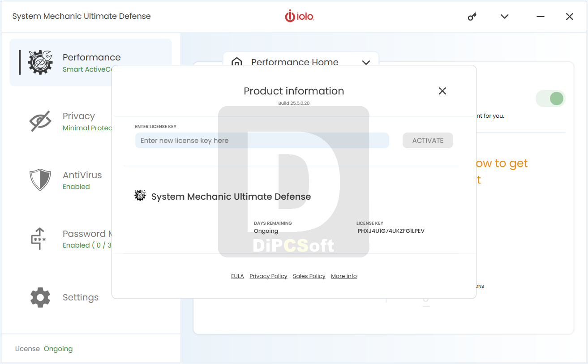
Task: Open the Privacy Policy link
Action: pyautogui.click(x=268, y=276)
